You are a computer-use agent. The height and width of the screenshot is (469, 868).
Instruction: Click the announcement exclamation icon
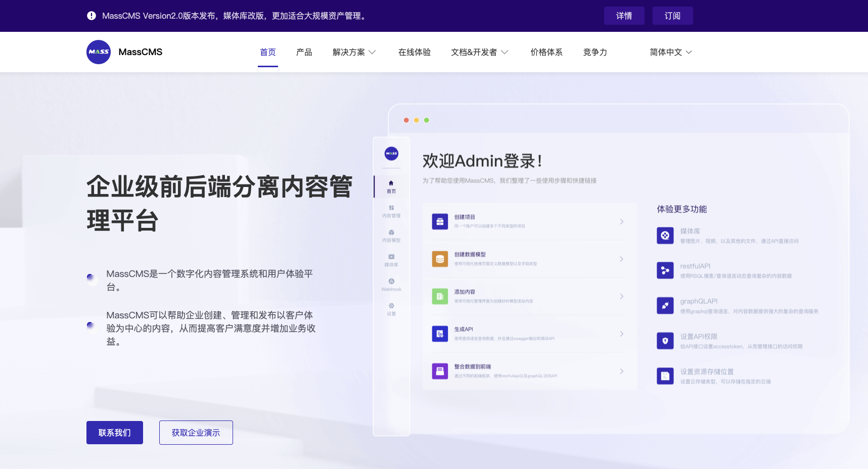click(x=92, y=16)
